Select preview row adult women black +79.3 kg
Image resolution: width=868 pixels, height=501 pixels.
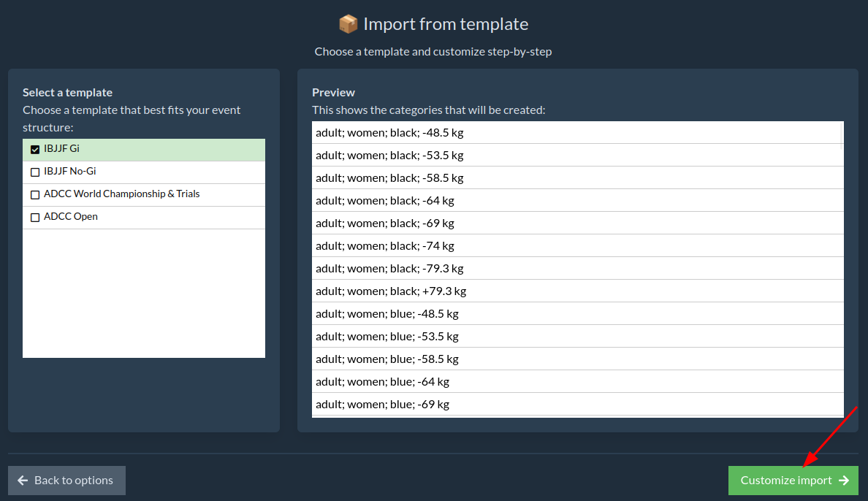click(x=391, y=291)
